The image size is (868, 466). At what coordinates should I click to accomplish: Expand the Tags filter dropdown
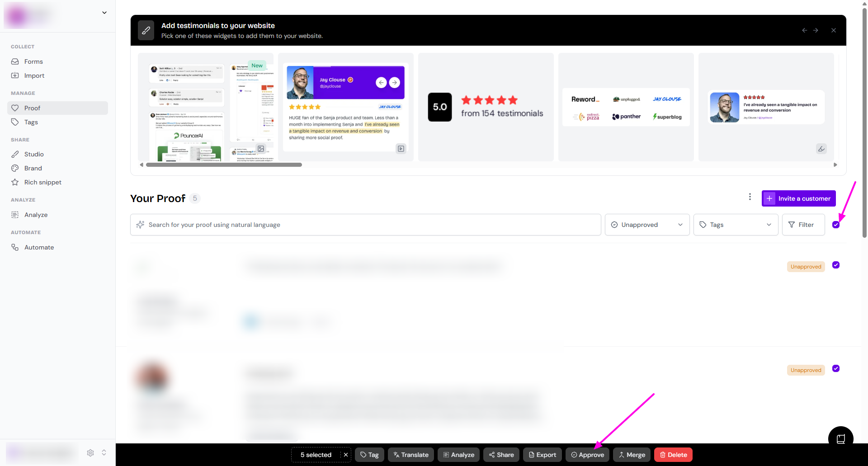click(x=735, y=225)
